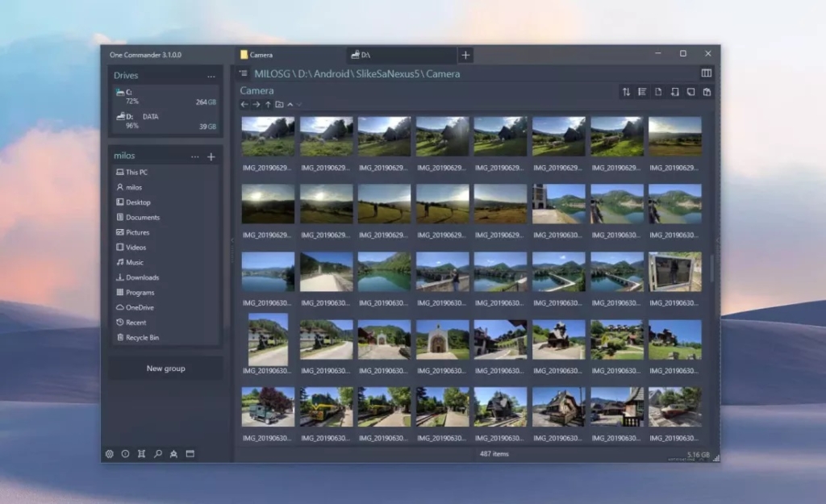Screen dimensions: 826x504
Task: Open the milos group three-dot menu
Action: [194, 156]
